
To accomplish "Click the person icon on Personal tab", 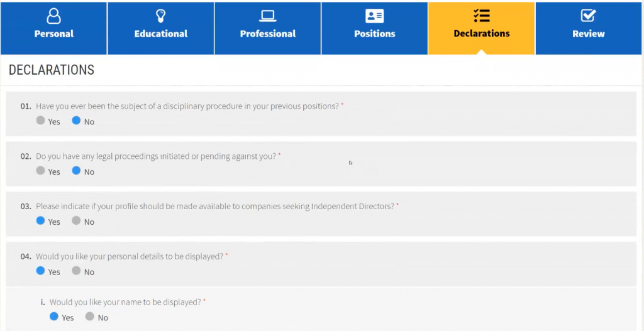I will tap(54, 16).
